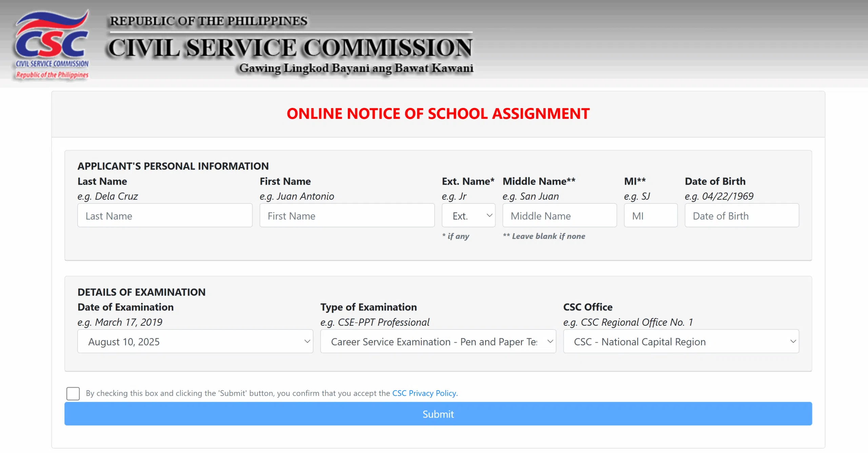Expand the CSC Office dropdown
Screen dimensions: 868x453
click(x=681, y=341)
